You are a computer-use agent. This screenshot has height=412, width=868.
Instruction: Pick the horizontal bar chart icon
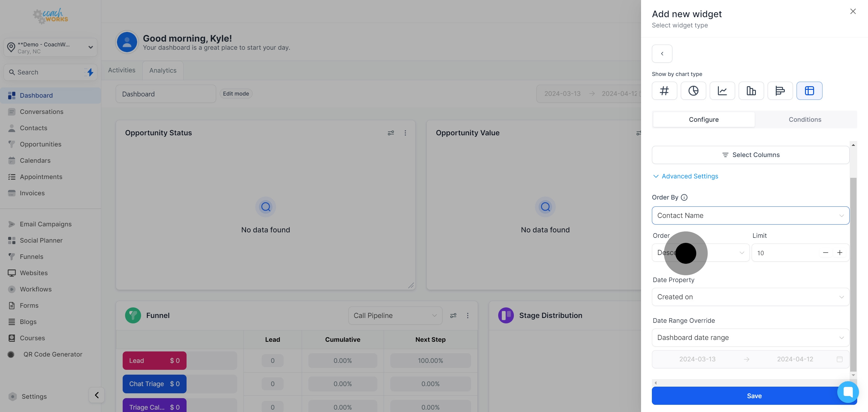pyautogui.click(x=780, y=91)
